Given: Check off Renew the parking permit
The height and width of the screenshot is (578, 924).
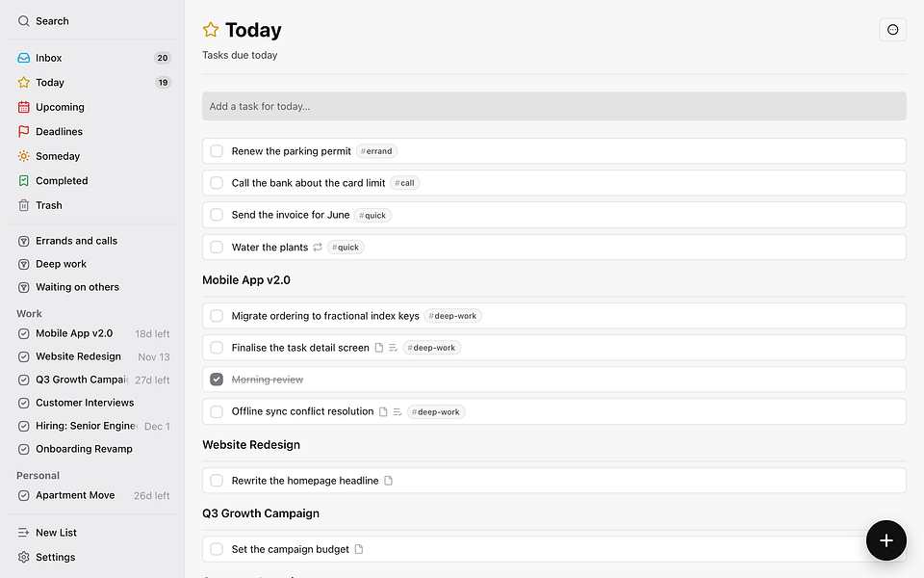Looking at the screenshot, I should [217, 151].
